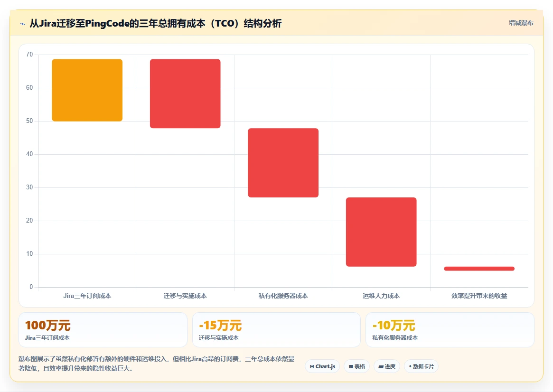
Task: Click the description paragraph starting 瀑布图展示了
Action: [156, 364]
